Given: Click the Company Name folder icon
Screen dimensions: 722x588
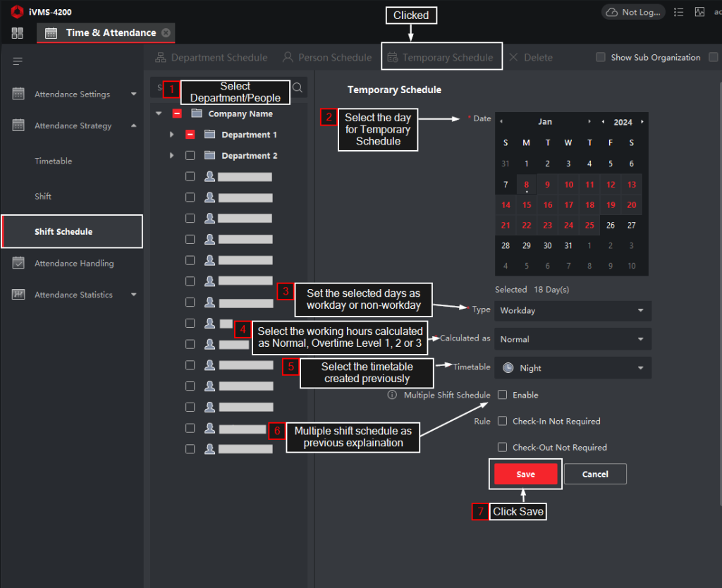Looking at the screenshot, I should pyautogui.click(x=197, y=114).
